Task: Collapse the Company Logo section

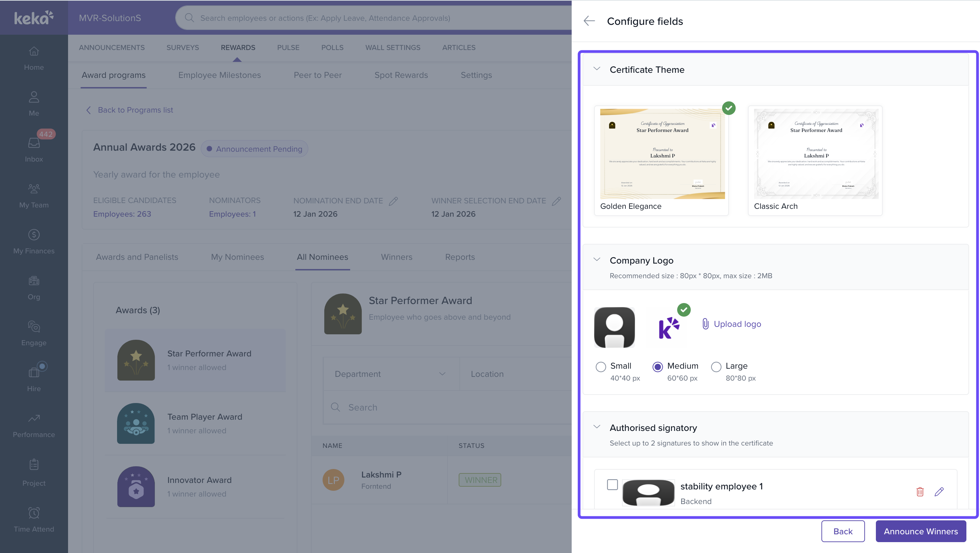Action: pos(597,260)
